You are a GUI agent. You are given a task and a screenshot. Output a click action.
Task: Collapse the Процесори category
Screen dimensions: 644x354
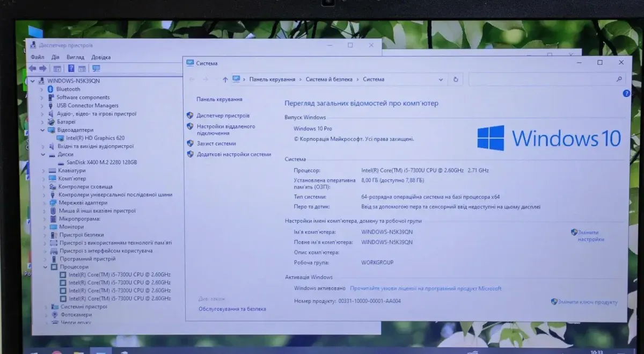tap(46, 267)
